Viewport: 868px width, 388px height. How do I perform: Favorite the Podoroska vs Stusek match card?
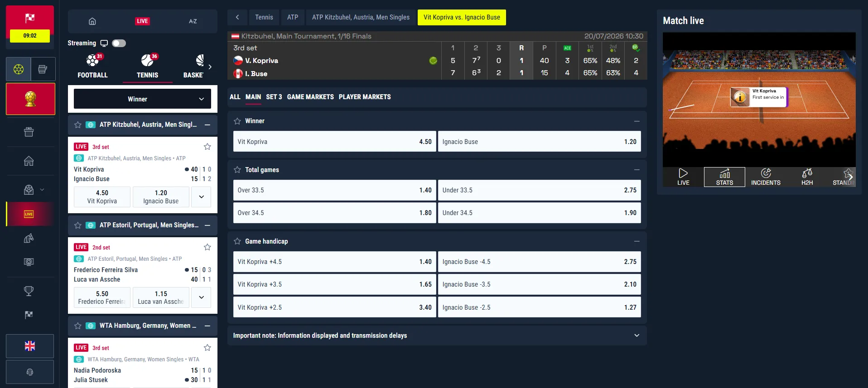207,348
